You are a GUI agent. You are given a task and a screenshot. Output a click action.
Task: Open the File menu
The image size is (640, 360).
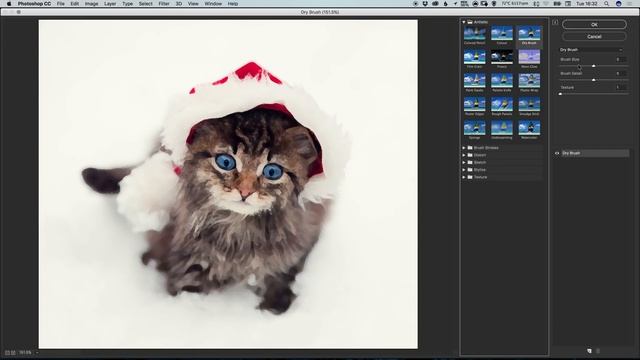[60, 4]
